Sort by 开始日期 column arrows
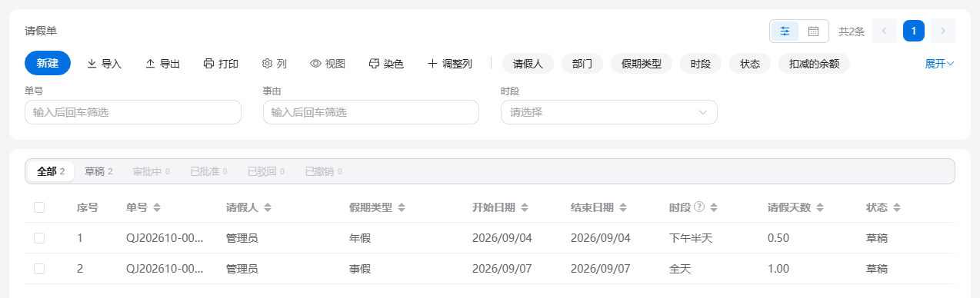 (x=525, y=207)
